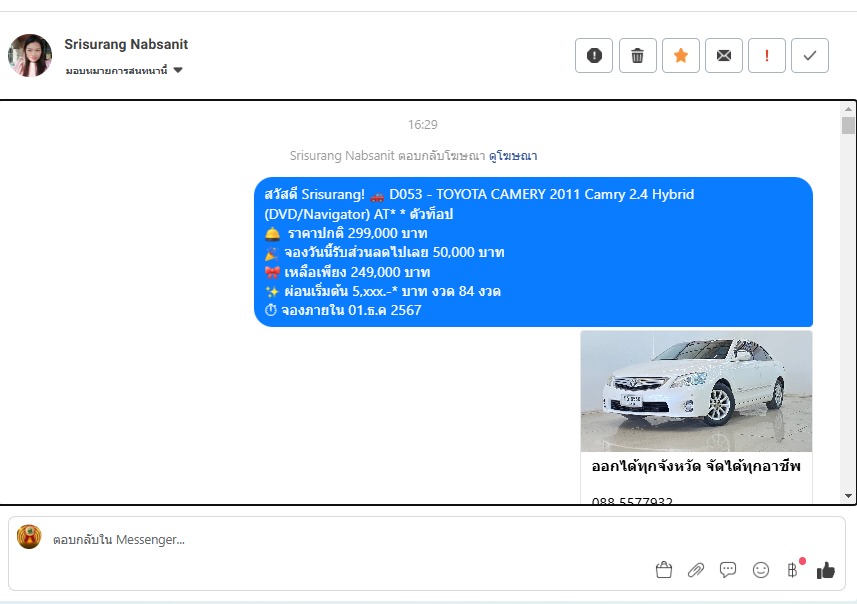
Task: Open the emoji picker smiley icon
Action: point(761,570)
